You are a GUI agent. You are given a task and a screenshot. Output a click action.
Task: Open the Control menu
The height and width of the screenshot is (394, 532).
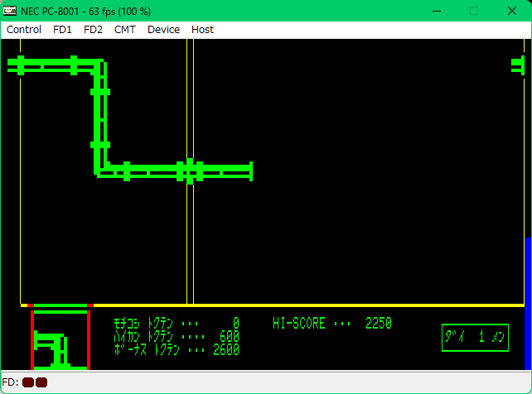tap(24, 30)
